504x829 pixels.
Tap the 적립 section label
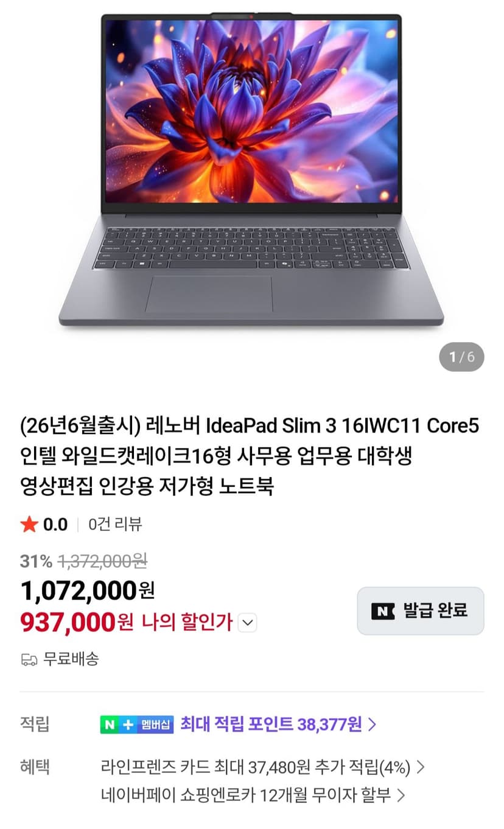point(35,724)
